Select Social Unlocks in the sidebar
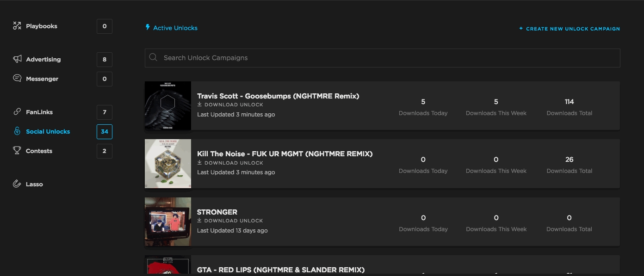The image size is (644, 276). pyautogui.click(x=48, y=131)
